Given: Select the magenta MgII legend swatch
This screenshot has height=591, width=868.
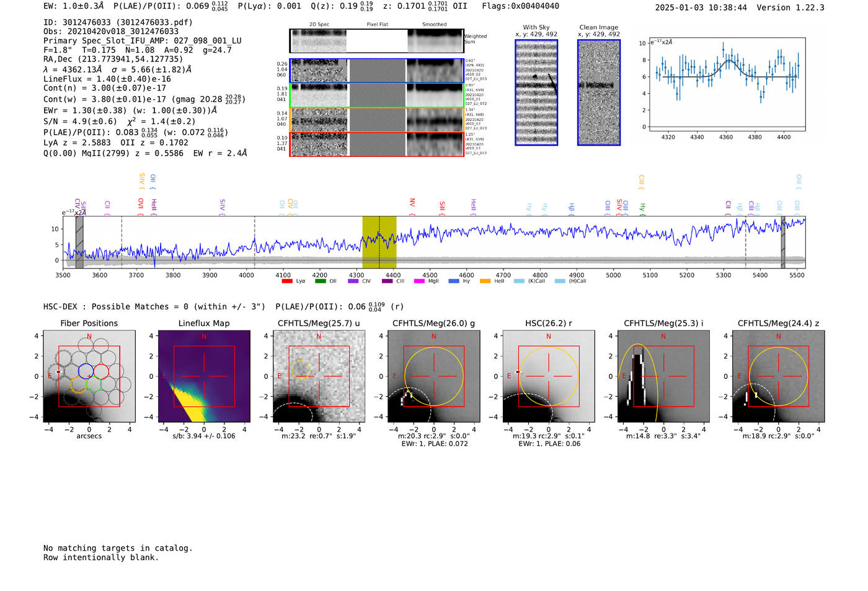Looking at the screenshot, I should 418,281.
